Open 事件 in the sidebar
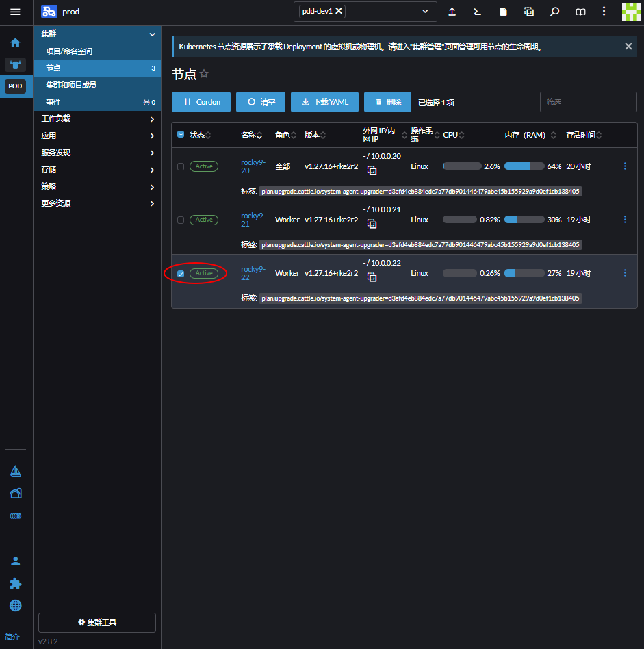The height and width of the screenshot is (649, 644). (x=97, y=102)
